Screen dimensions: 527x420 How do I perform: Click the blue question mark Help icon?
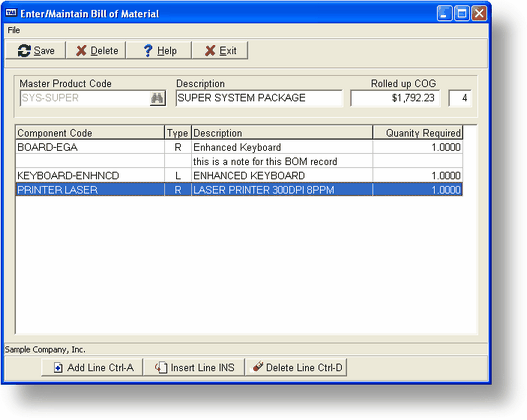tap(148, 51)
